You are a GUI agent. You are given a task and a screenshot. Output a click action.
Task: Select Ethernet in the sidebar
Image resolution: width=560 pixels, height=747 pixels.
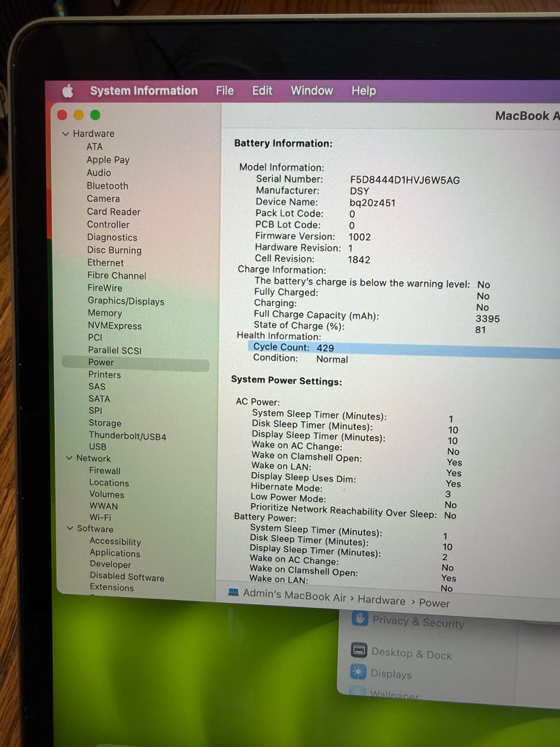pos(105,263)
